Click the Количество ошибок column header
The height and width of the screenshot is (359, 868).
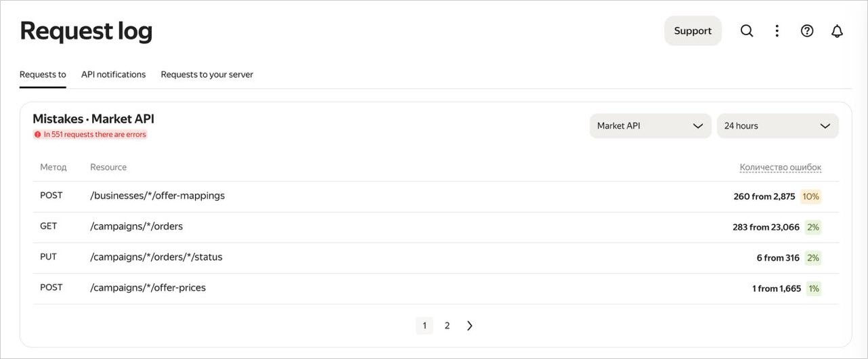click(x=781, y=167)
